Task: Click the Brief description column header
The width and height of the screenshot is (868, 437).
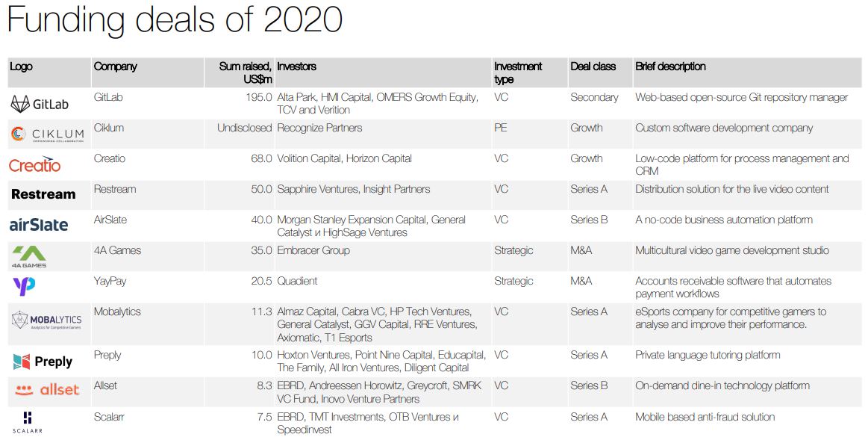Action: click(x=670, y=66)
